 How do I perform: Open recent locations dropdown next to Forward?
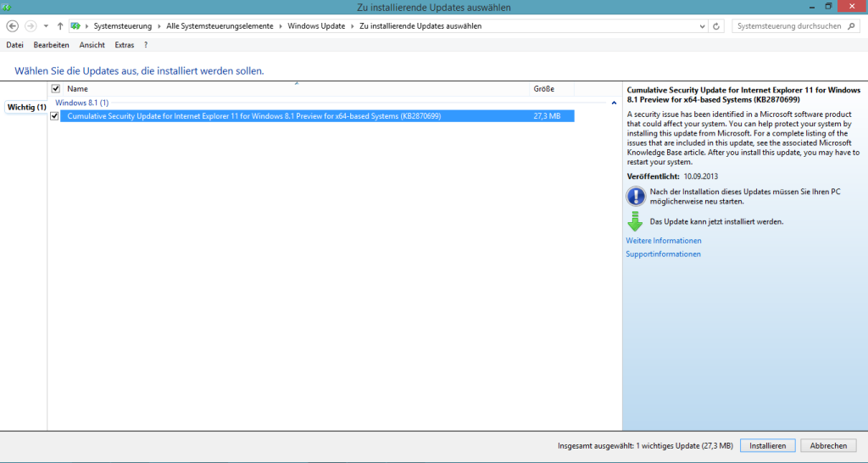coord(46,26)
